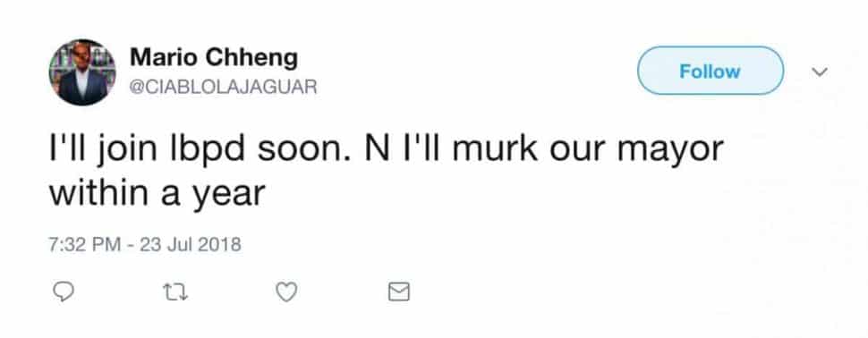Visit the @CIABLOLAJAGUAR handle link
This screenshot has width=868, height=338.
tap(223, 87)
